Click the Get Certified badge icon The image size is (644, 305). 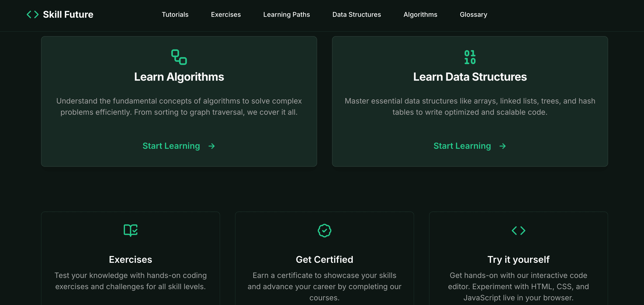point(324,231)
